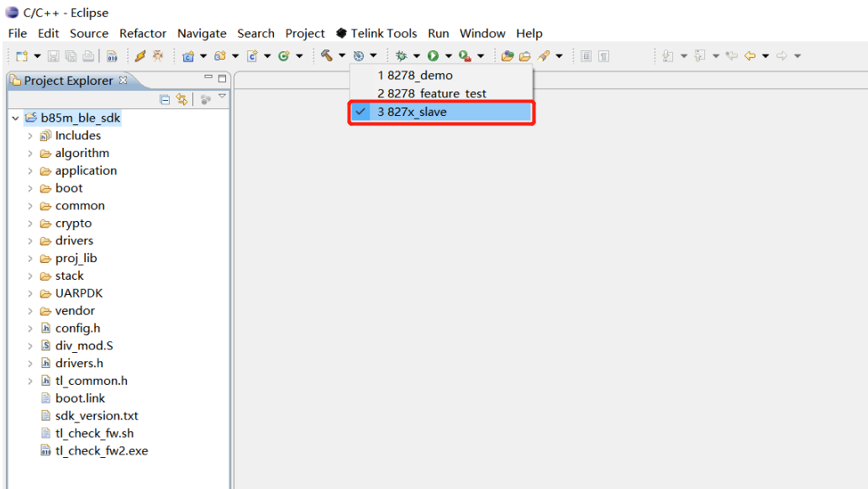Click the Print icon in the toolbar
This screenshot has width=868, height=489.
coord(87,55)
